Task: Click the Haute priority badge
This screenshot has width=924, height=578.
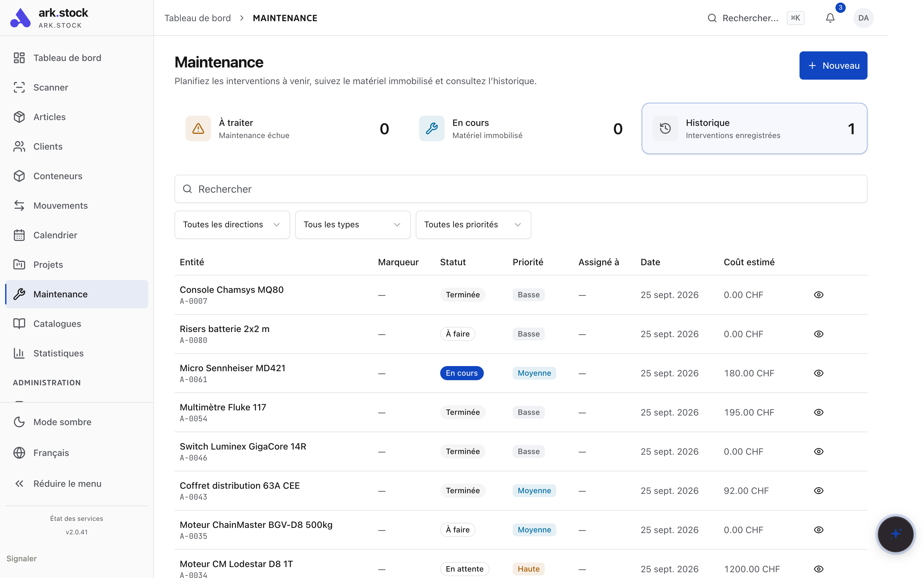Action: click(x=528, y=569)
